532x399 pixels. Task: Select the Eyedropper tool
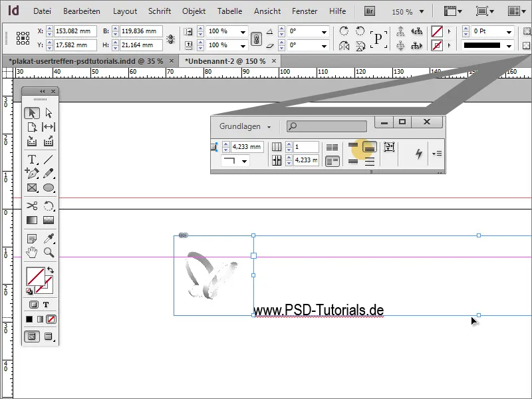(48, 237)
